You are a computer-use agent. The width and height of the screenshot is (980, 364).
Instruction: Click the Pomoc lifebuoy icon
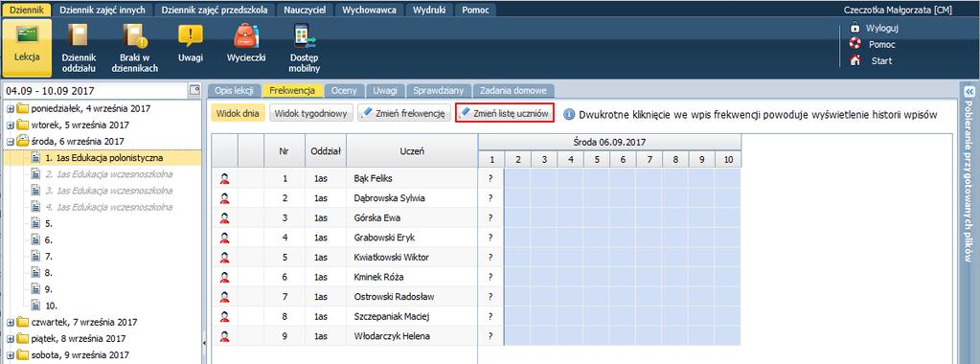click(855, 44)
